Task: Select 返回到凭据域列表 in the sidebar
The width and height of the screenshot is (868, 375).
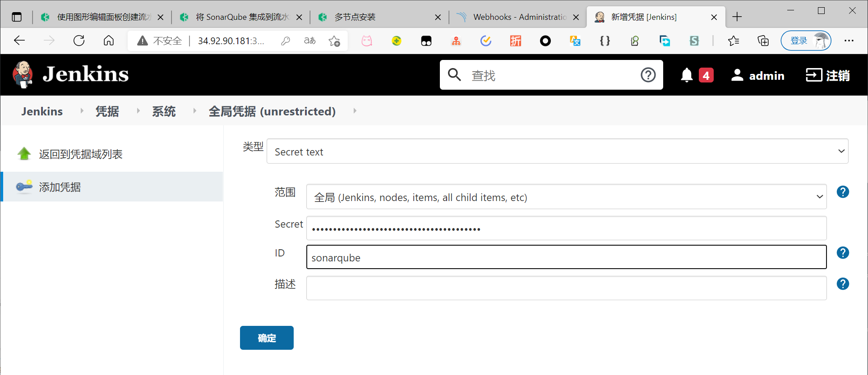Action: pyautogui.click(x=80, y=154)
